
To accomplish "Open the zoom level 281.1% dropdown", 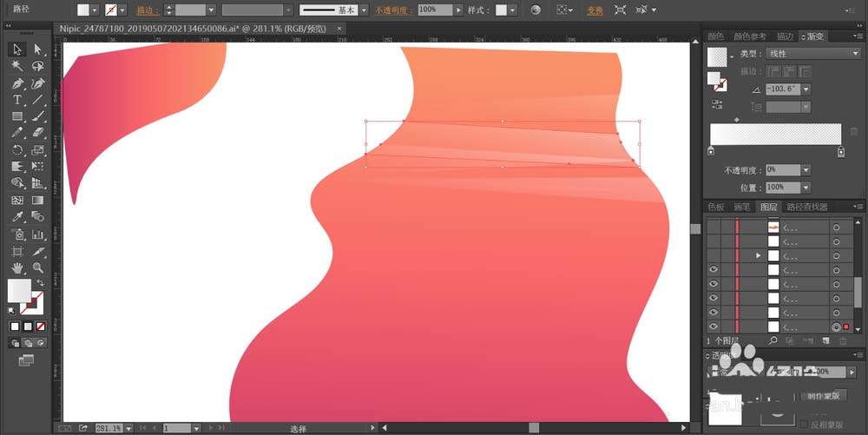I will 128,428.
